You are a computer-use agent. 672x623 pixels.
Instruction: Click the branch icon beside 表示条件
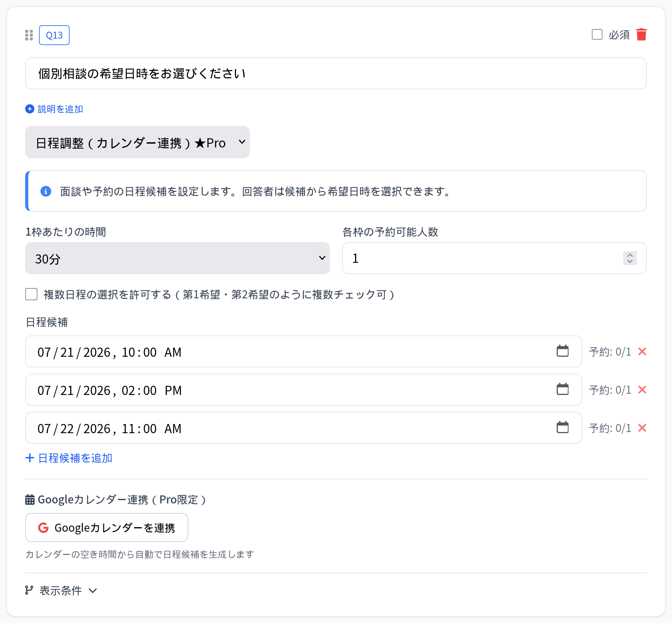tap(29, 590)
